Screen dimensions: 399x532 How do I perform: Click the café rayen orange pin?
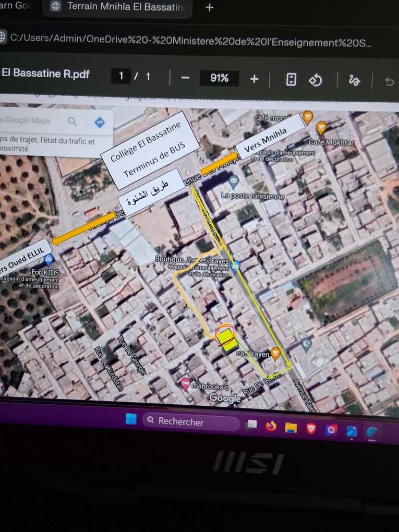click(x=275, y=353)
